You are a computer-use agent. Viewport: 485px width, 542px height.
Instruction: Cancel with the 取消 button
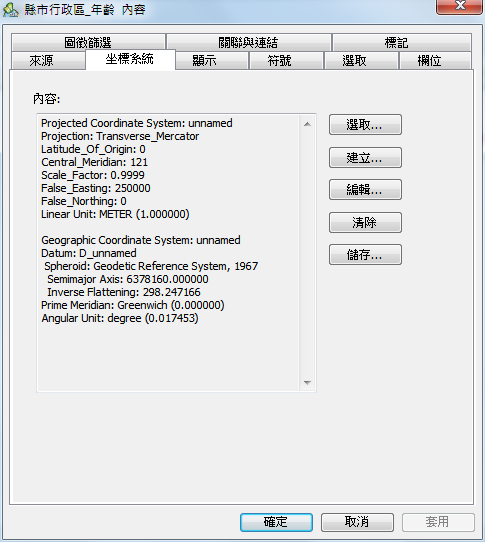point(357,522)
